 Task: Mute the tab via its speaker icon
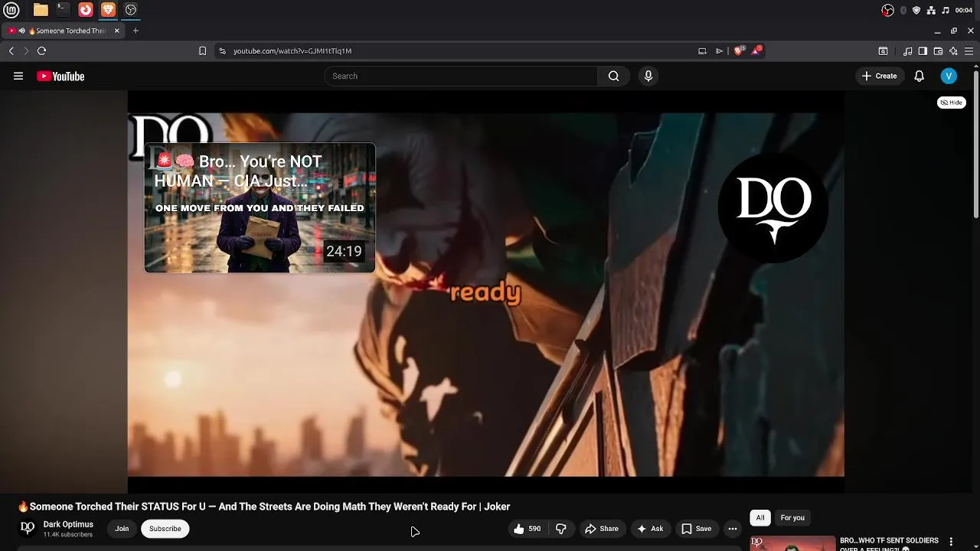22,31
